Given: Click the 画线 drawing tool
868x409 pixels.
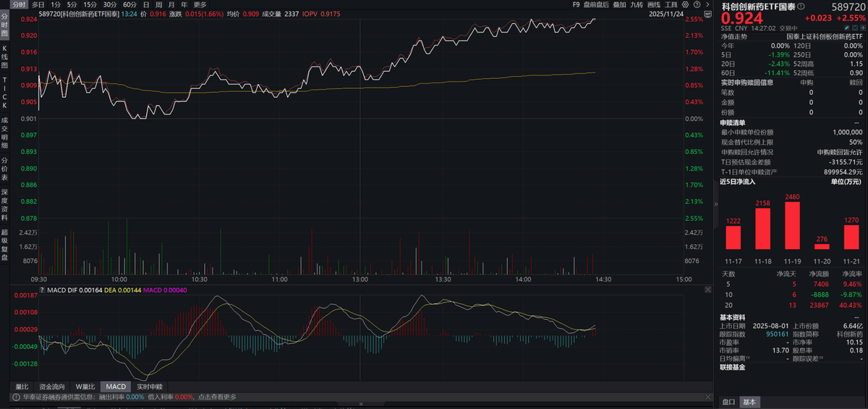Looking at the screenshot, I should click(654, 4).
